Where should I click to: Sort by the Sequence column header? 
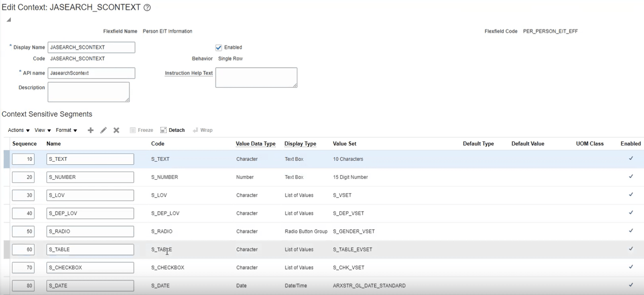(24, 144)
